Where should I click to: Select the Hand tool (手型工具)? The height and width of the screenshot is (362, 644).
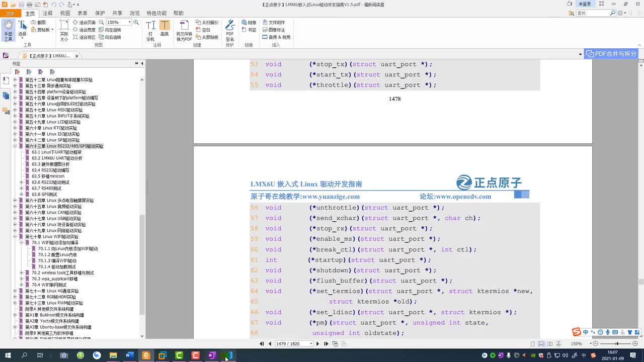(8, 31)
